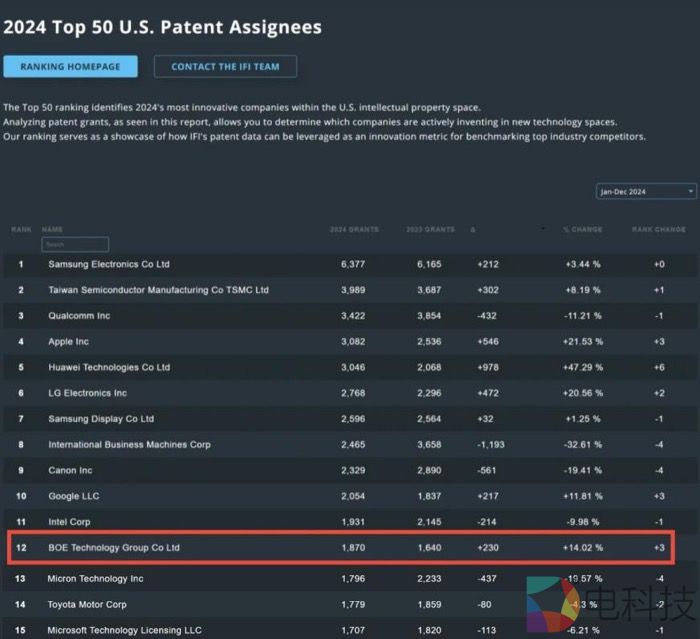Sort by 2024 GRANTS column header
This screenshot has width=700, height=639.
click(354, 230)
